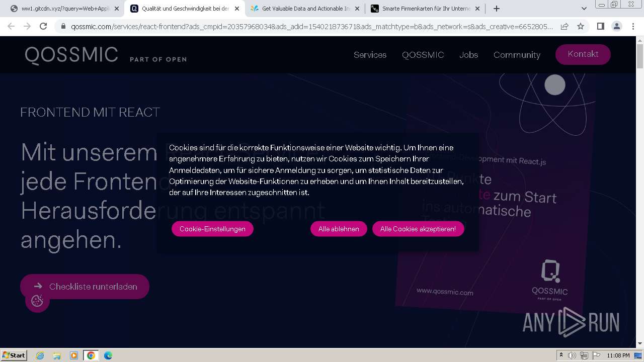Go to the Jobs page
This screenshot has height=362, width=644.
[x=468, y=55]
